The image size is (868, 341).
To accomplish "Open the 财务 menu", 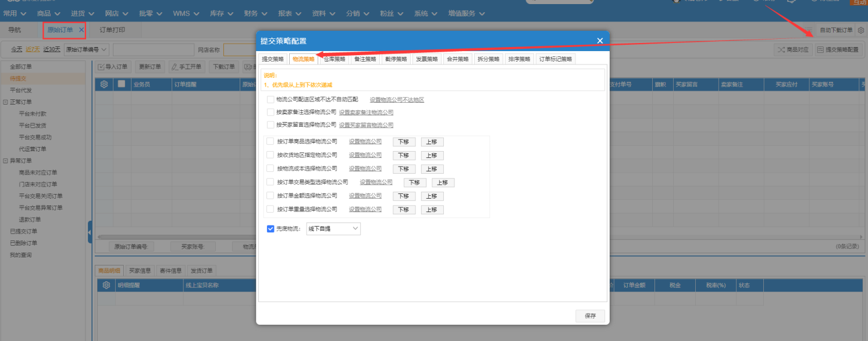I will pyautogui.click(x=256, y=13).
